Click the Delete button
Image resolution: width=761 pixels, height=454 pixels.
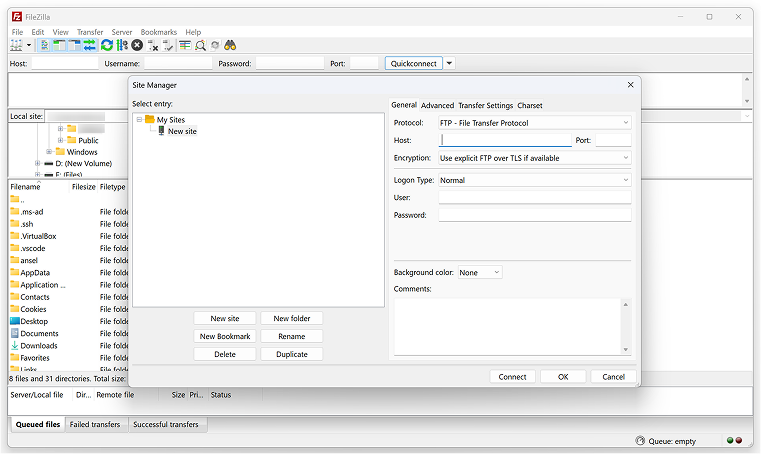pyautogui.click(x=225, y=354)
